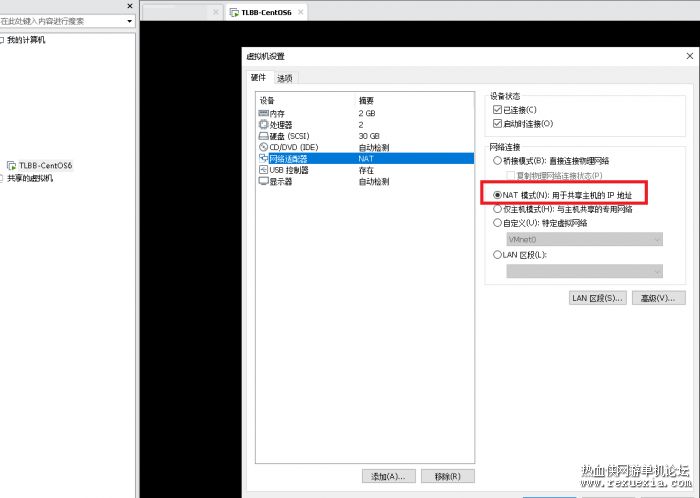Click the NAT summary in adapter row
The width and height of the screenshot is (700, 498).
pyautogui.click(x=366, y=158)
